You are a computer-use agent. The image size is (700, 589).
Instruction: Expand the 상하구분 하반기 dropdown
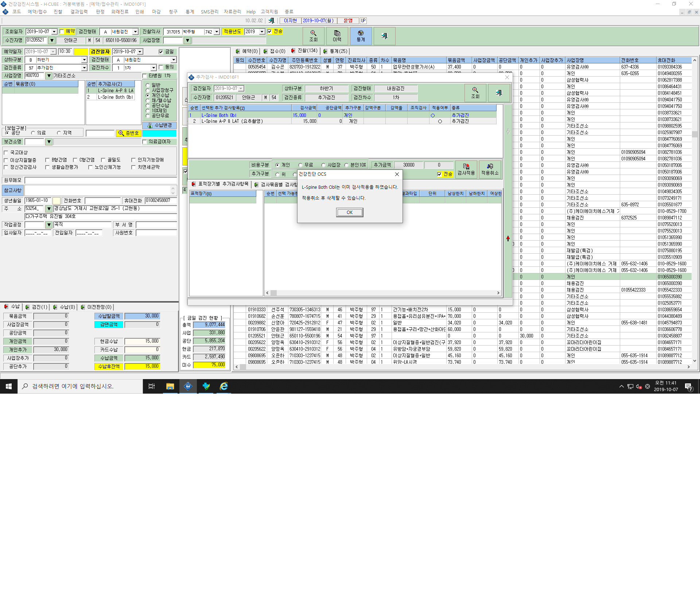84,60
